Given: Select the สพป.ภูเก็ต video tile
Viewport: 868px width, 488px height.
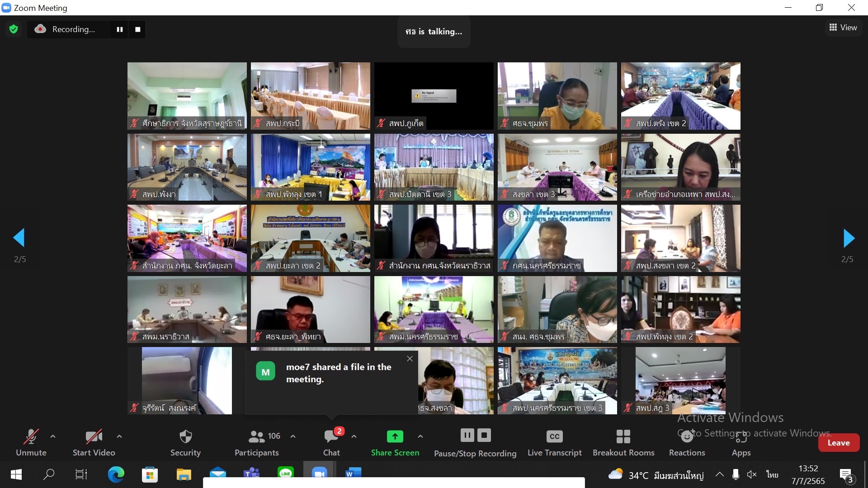Looking at the screenshot, I should click(434, 96).
